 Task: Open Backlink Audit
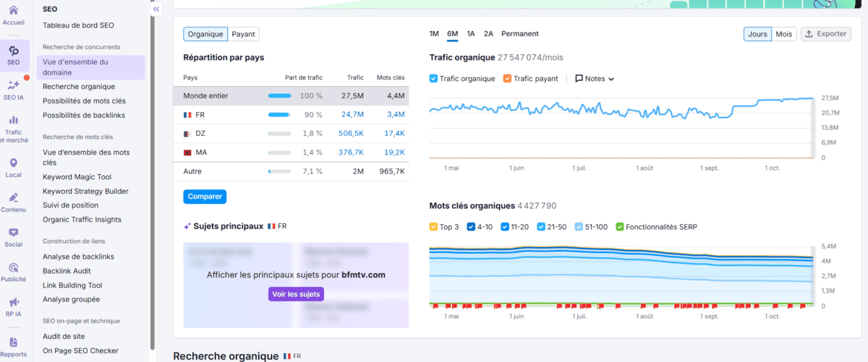coord(67,270)
